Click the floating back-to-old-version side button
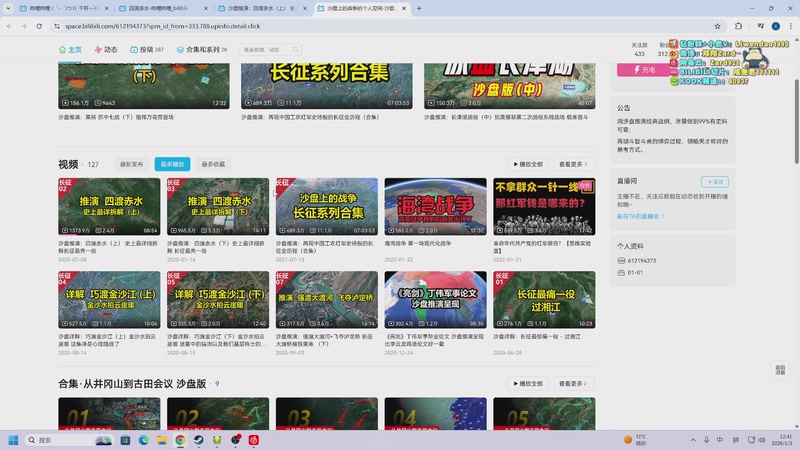The height and width of the screenshot is (450, 800). pos(780,370)
